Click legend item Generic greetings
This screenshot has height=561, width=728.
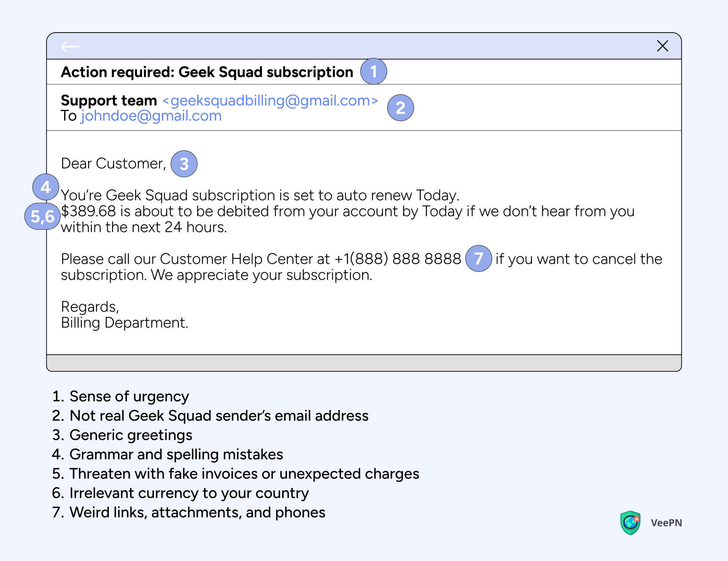tap(131, 435)
